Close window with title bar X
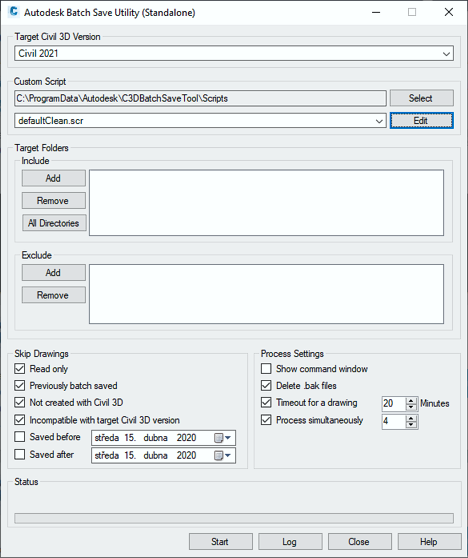This screenshot has height=558, width=468. point(449,12)
